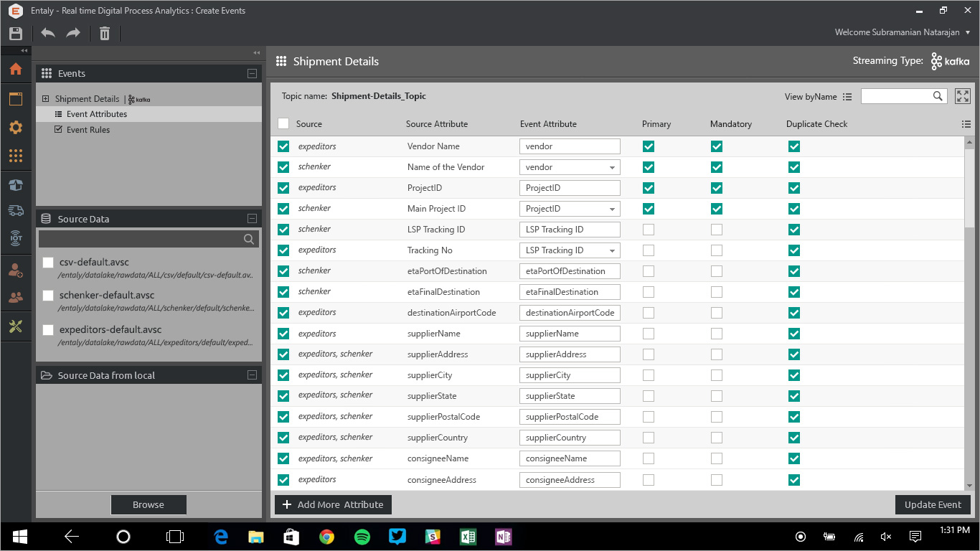This screenshot has width=980, height=551.
Task: Click the Save icon in the toolbar
Action: point(16,33)
